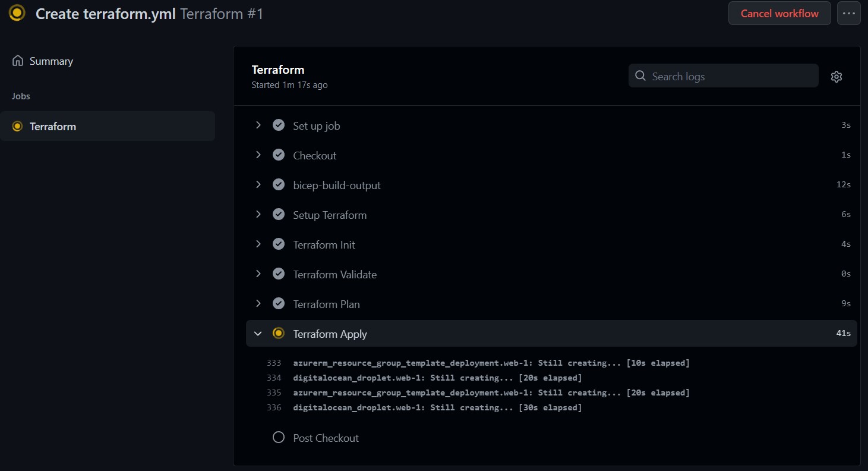
Task: Click log line number 333
Action: [x=274, y=363]
